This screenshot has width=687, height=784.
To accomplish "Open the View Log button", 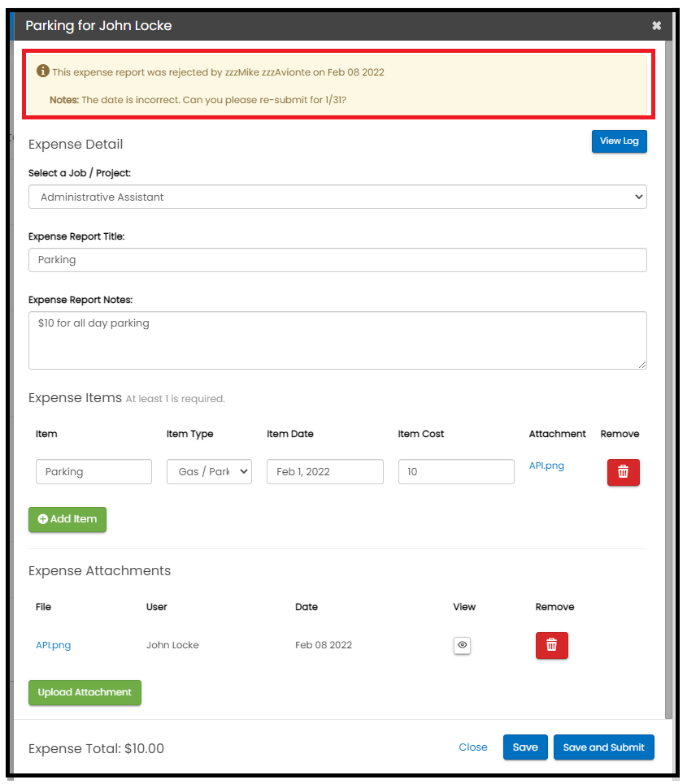I will [619, 141].
